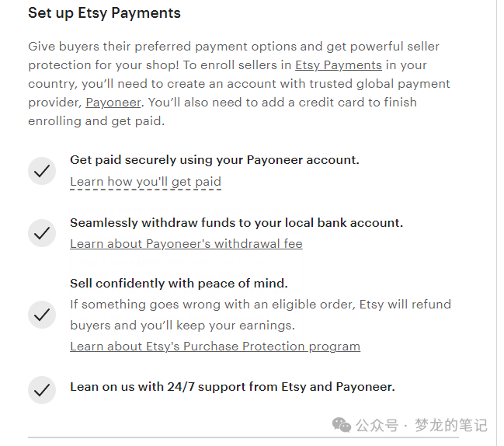Viewport: 504px width, 446px height.
Task: Click the WeChat logo in the watermark
Action: [341, 425]
